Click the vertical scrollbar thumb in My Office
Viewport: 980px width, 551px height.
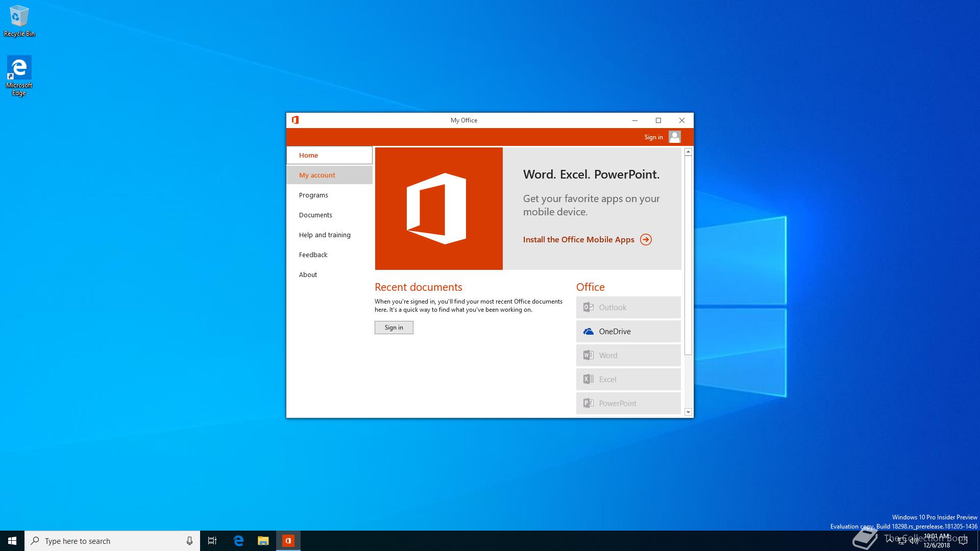pyautogui.click(x=688, y=255)
